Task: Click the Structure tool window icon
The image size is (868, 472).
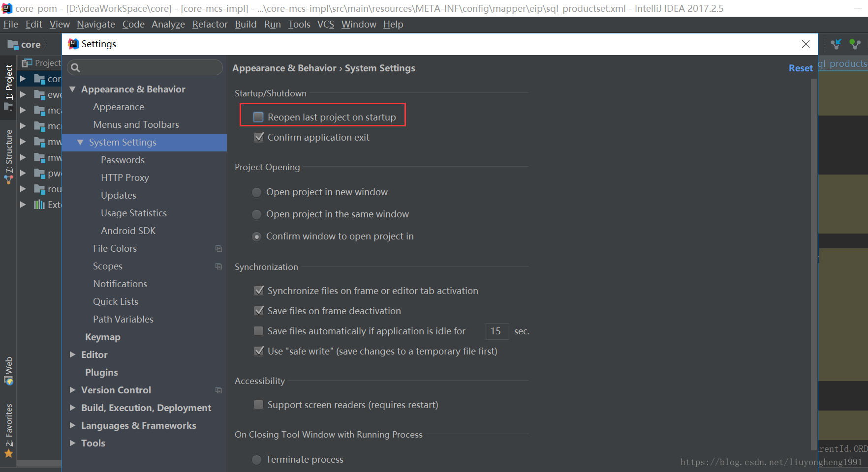Action: 9,180
